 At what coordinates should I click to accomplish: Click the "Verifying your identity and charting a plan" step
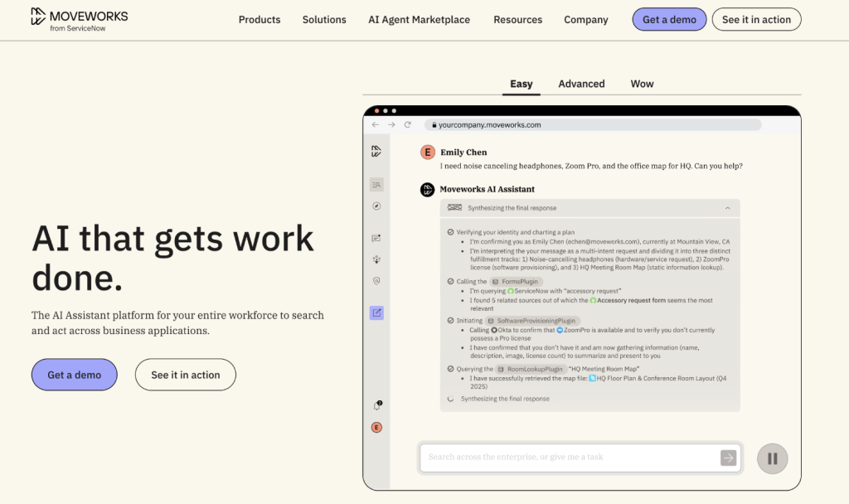(515, 232)
